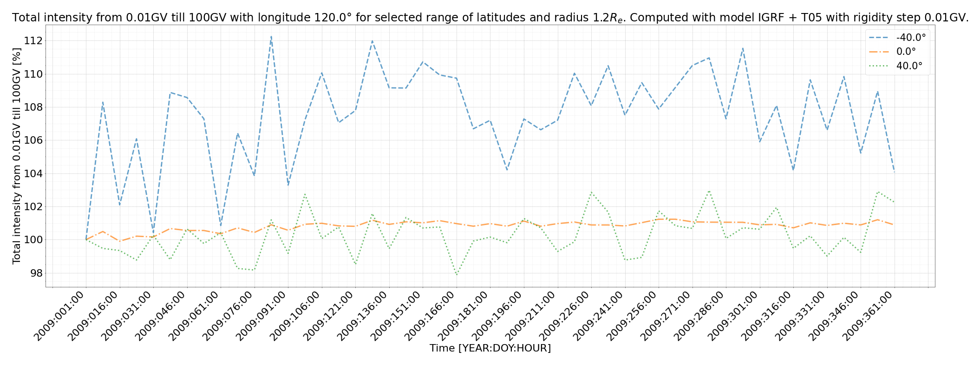Click the y-axis tick label 98
The height and width of the screenshot is (365, 980).
37,273
